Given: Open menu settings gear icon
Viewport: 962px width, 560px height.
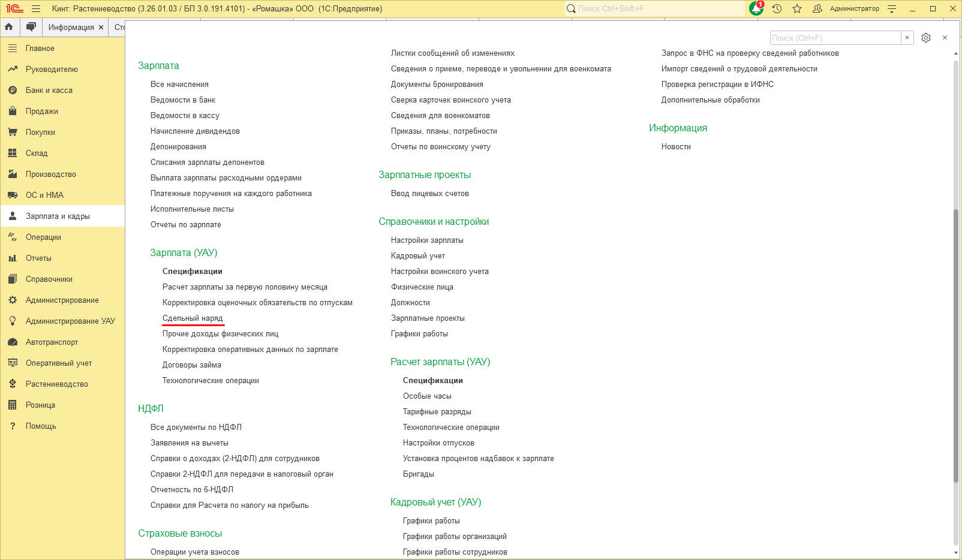Looking at the screenshot, I should (926, 38).
